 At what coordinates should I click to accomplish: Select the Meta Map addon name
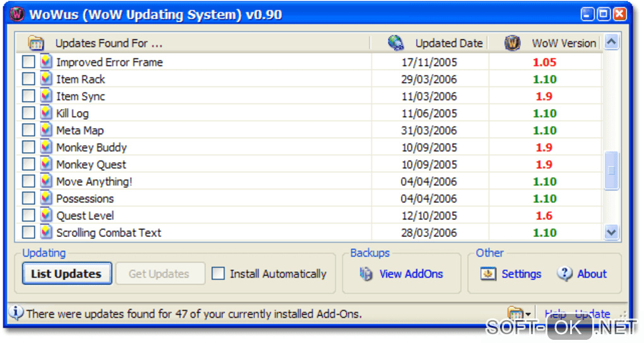pos(80,130)
